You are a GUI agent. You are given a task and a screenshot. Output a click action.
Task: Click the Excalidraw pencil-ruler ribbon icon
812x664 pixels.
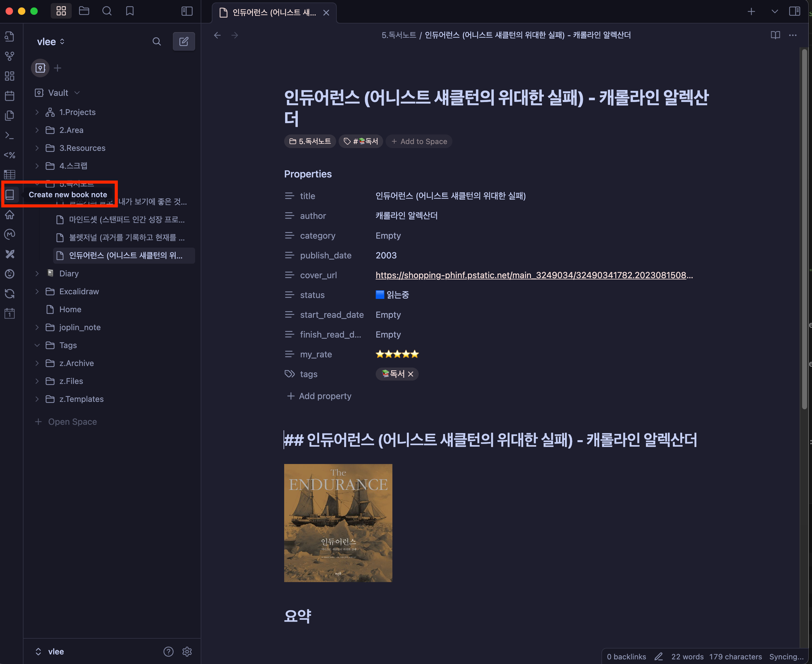pos(10,254)
